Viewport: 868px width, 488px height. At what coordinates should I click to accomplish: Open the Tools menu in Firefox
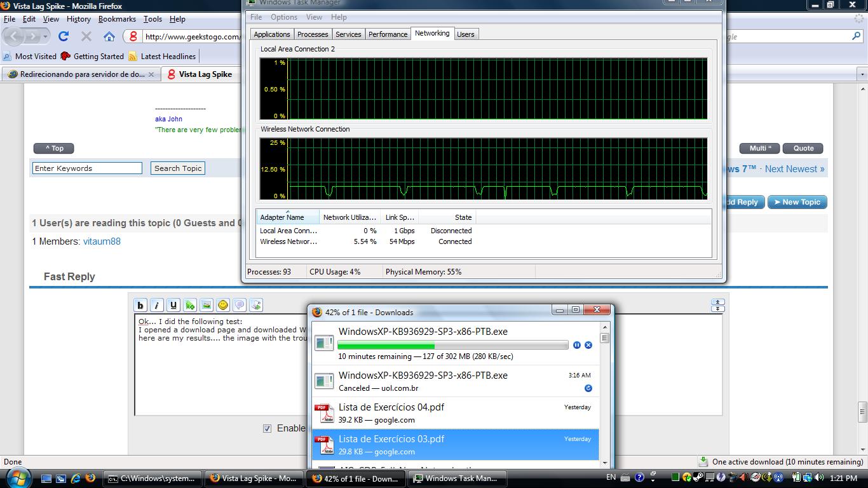pos(153,19)
